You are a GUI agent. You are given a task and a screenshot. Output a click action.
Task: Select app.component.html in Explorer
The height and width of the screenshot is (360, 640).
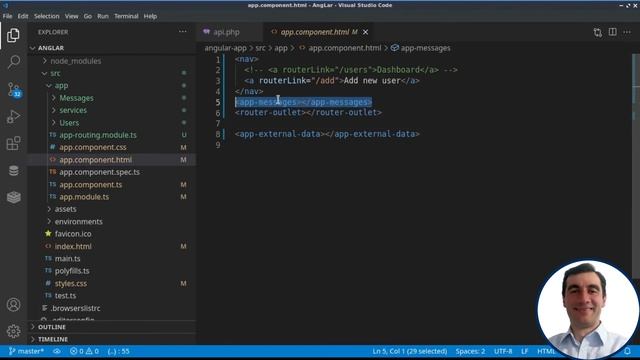point(96,160)
